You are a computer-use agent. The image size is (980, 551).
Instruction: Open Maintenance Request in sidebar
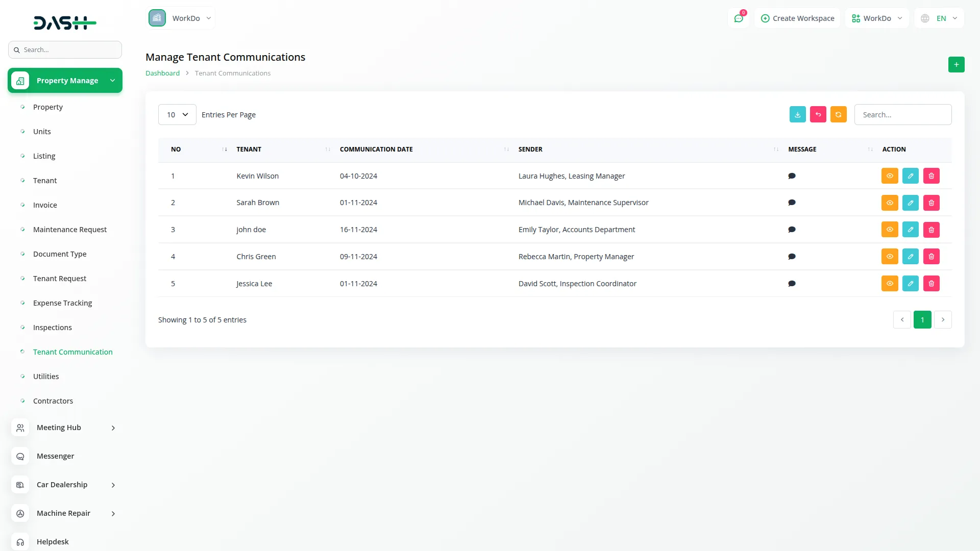point(70,230)
